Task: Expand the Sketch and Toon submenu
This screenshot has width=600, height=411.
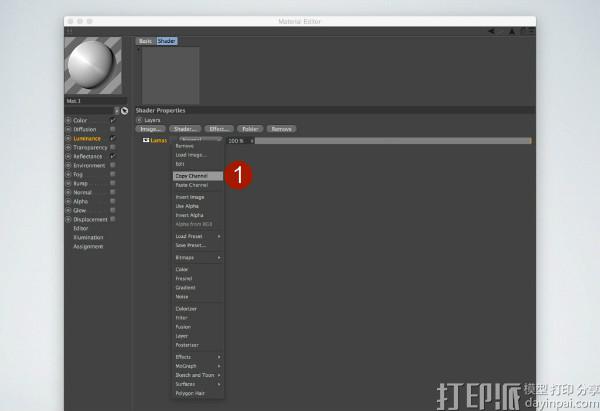Action: tap(198, 375)
